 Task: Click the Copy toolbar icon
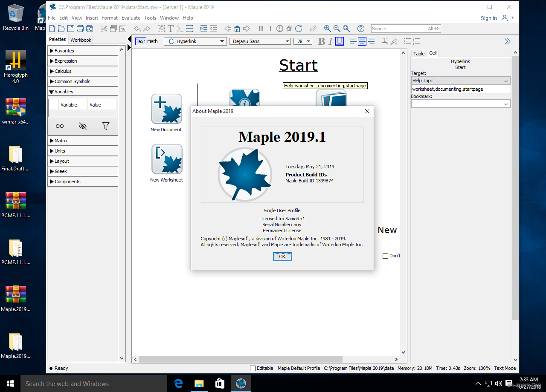[113, 29]
